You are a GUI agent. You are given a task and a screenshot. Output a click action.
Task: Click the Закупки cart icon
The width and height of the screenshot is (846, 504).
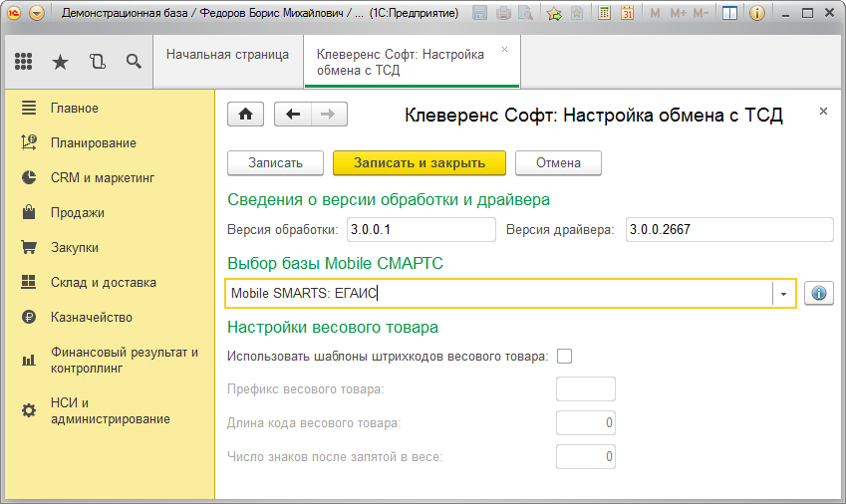click(29, 247)
